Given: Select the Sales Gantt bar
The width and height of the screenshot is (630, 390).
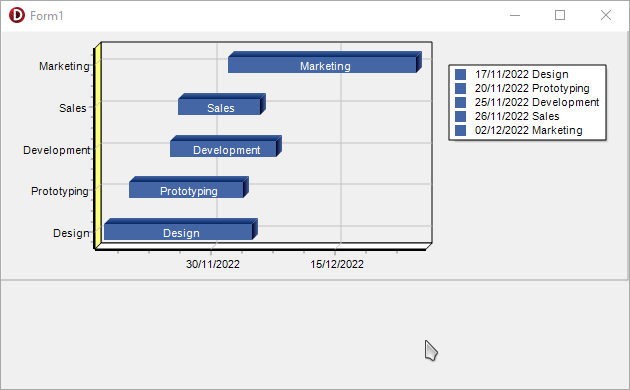Looking at the screenshot, I should tap(222, 104).
